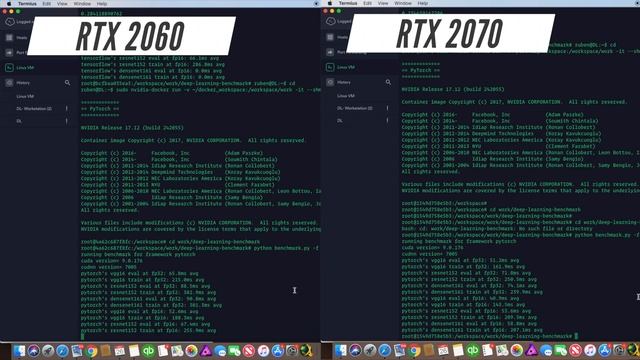The height and width of the screenshot is (360, 640).
Task: Open the Edit menu in left menu bar
Action: [x=47, y=4]
